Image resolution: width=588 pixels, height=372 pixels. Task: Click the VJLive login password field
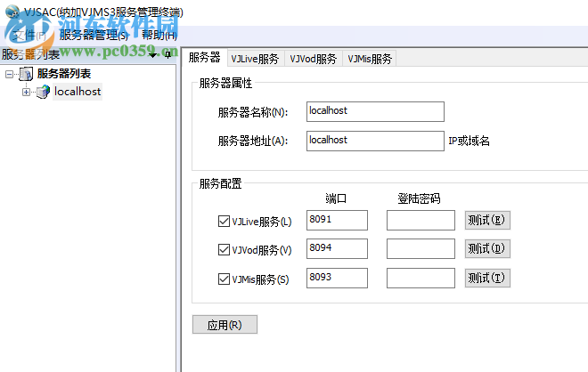(x=421, y=220)
